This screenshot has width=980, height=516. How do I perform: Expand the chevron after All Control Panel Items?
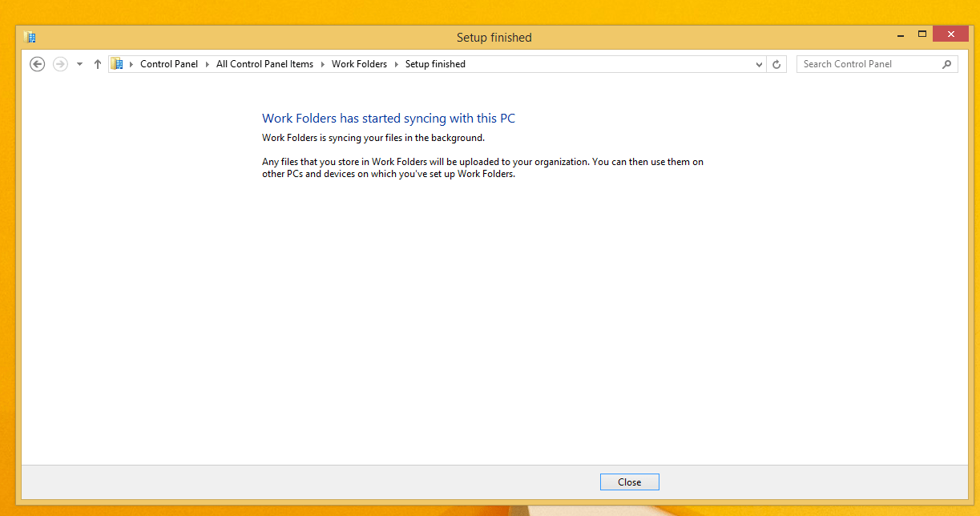point(323,64)
